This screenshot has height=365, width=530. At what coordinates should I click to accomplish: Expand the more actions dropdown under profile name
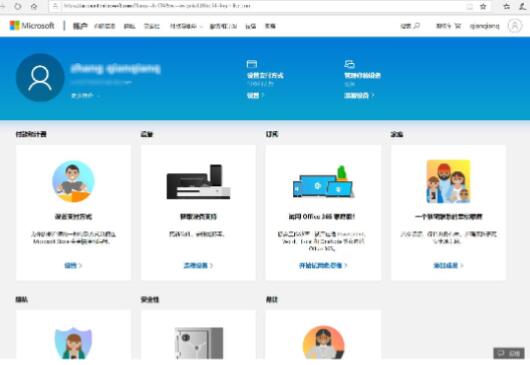pyautogui.click(x=85, y=96)
